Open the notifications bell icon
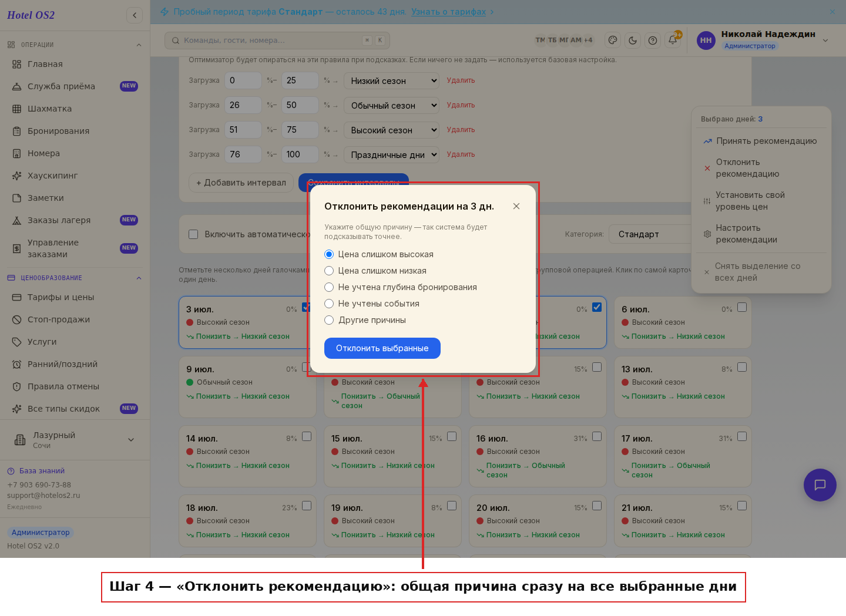This screenshot has width=846, height=616. click(673, 40)
